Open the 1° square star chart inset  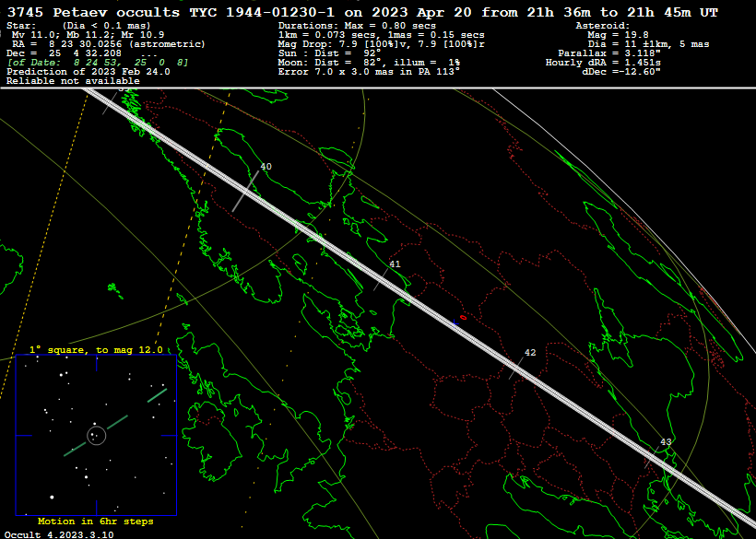coord(97,436)
